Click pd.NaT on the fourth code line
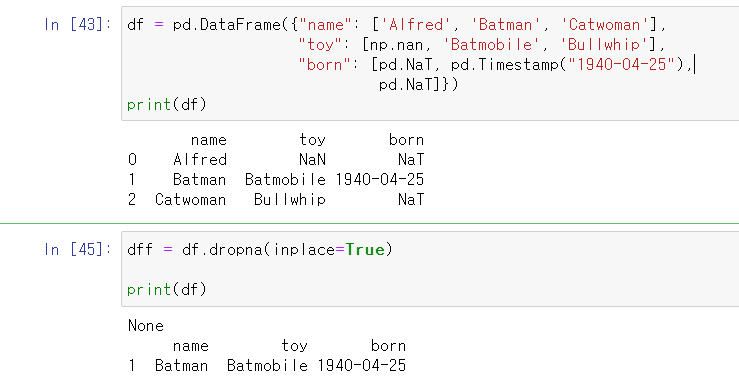 click(405, 84)
